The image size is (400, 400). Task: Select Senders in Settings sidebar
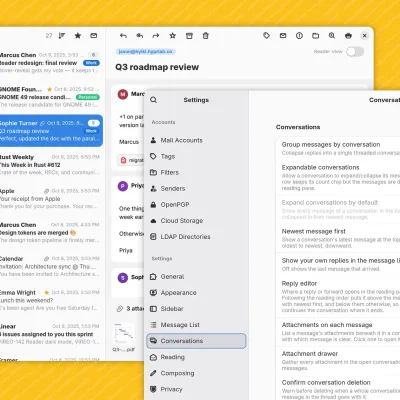pyautogui.click(x=196, y=188)
